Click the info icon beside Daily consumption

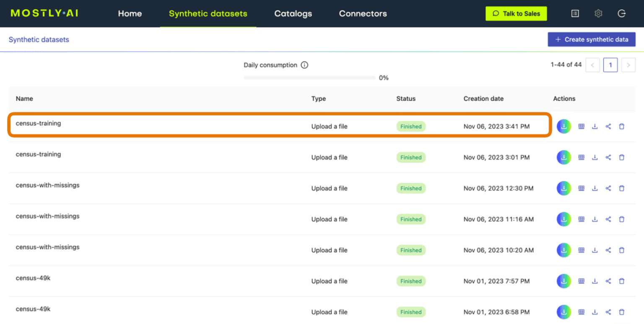point(305,65)
